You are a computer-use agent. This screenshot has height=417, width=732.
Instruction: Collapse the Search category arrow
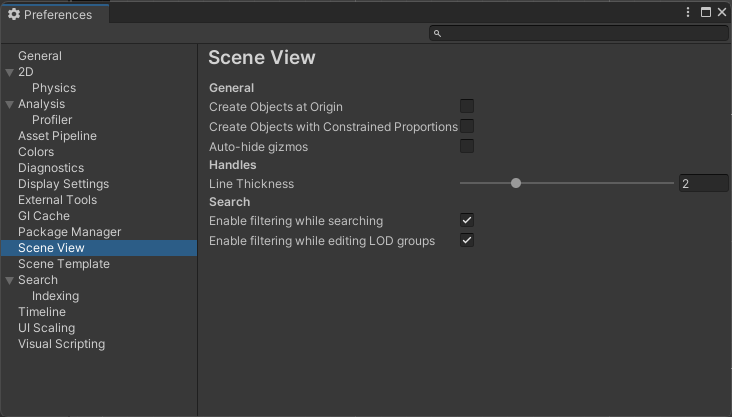point(10,280)
